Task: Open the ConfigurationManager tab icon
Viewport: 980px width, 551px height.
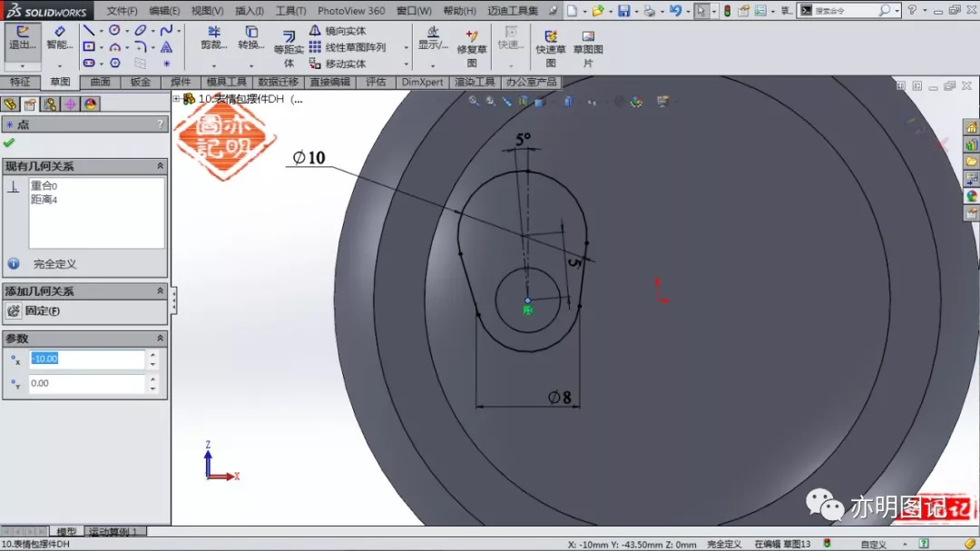Action: 50,103
